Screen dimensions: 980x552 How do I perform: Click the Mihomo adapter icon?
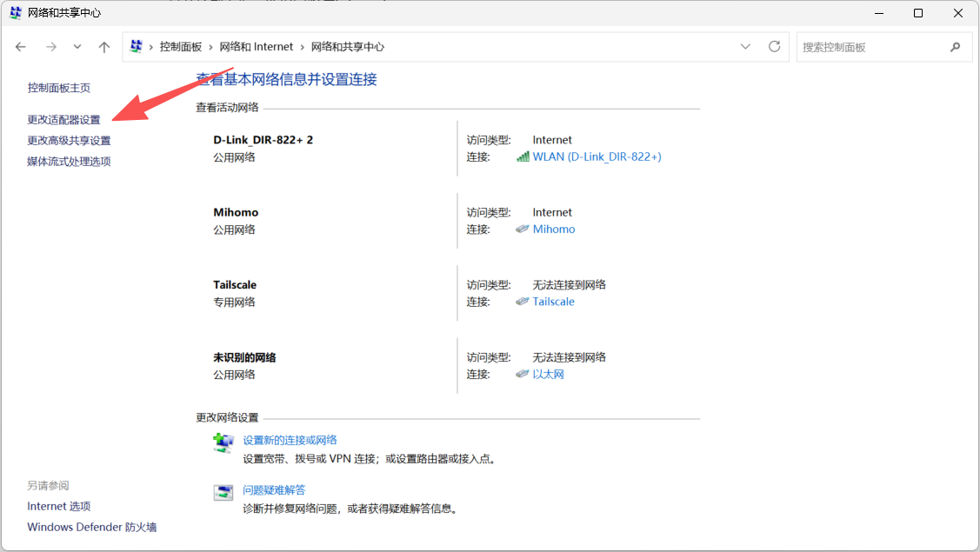coord(523,229)
